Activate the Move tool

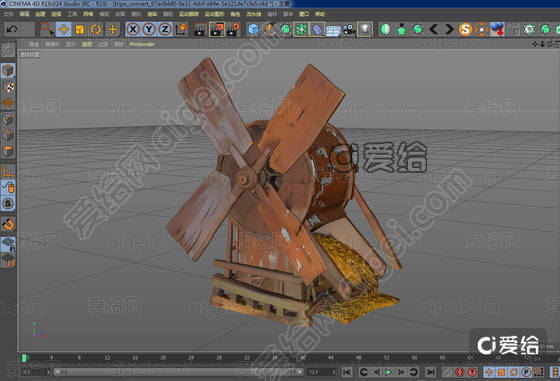(x=64, y=29)
